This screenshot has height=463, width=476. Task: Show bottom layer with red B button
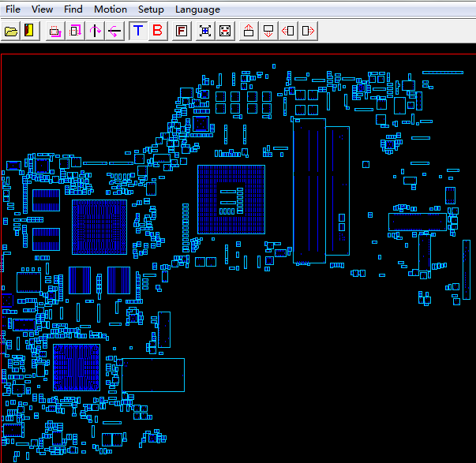[158, 31]
